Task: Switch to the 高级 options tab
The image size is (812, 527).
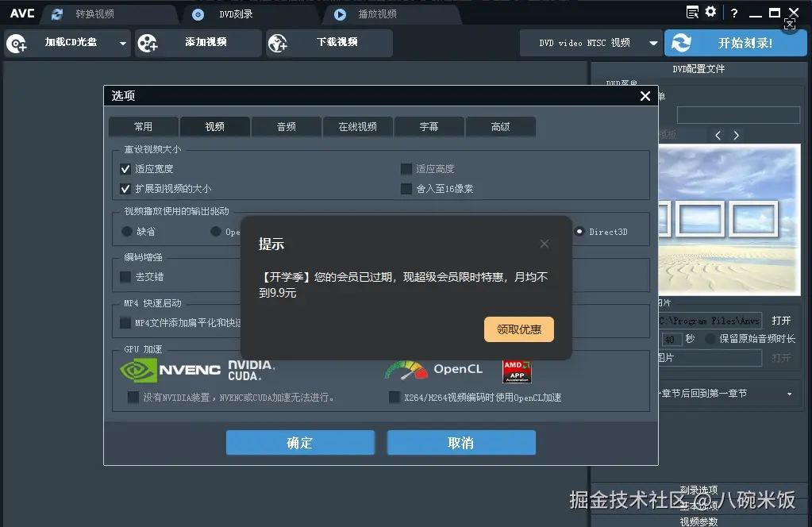Action: coord(501,127)
